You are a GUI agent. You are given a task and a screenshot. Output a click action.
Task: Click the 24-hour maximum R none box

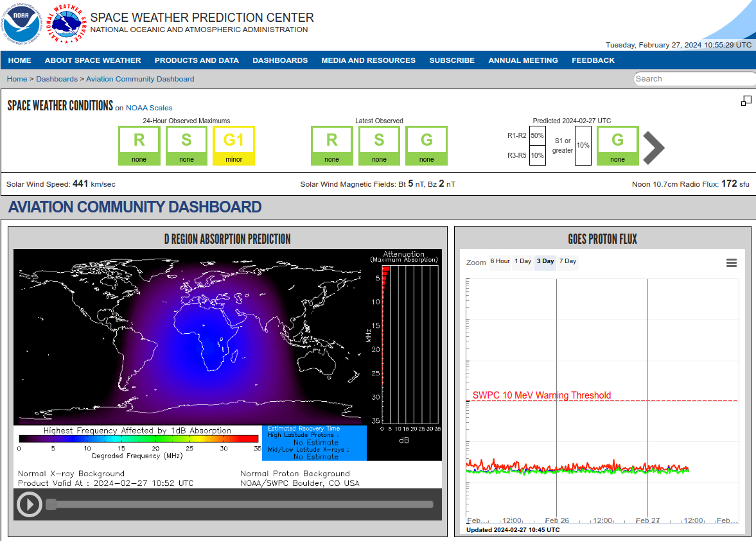tap(139, 146)
